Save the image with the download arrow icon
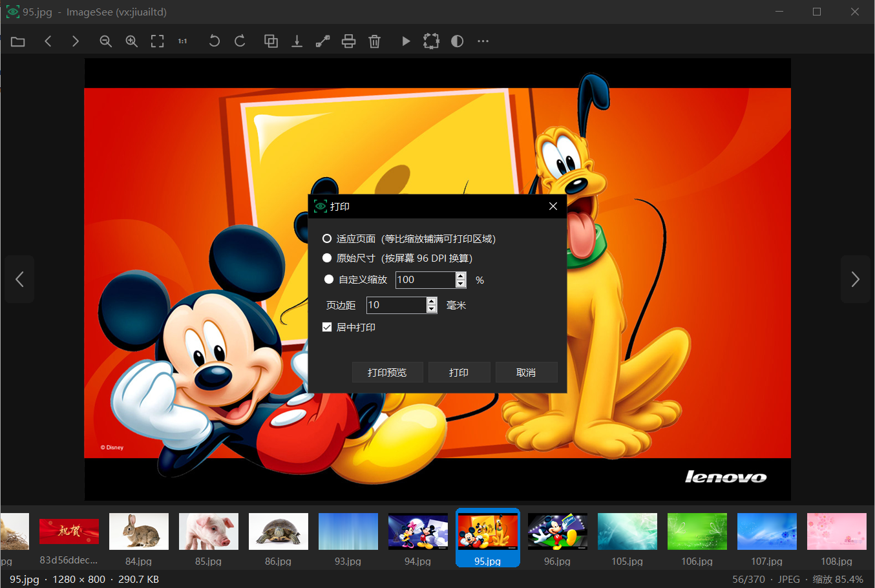Viewport: 875px width, 588px height. click(297, 41)
